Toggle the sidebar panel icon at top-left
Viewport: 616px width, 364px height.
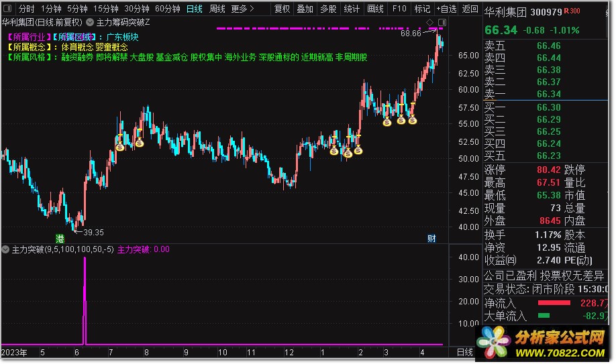7,8
